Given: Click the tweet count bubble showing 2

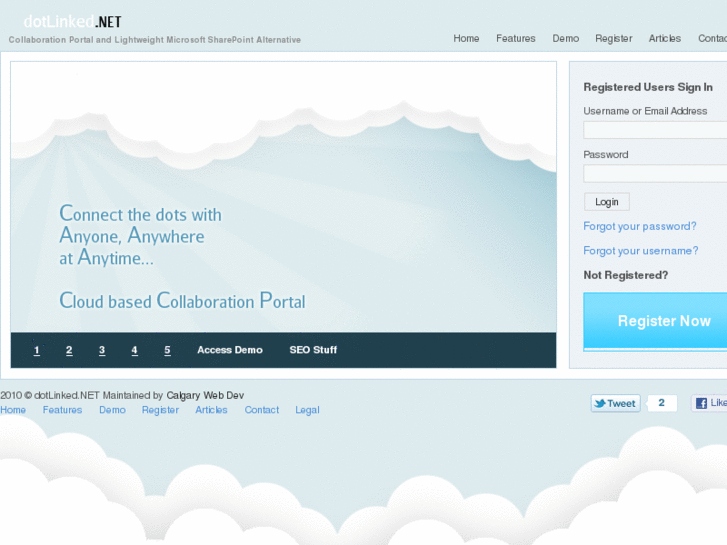Looking at the screenshot, I should [x=662, y=403].
